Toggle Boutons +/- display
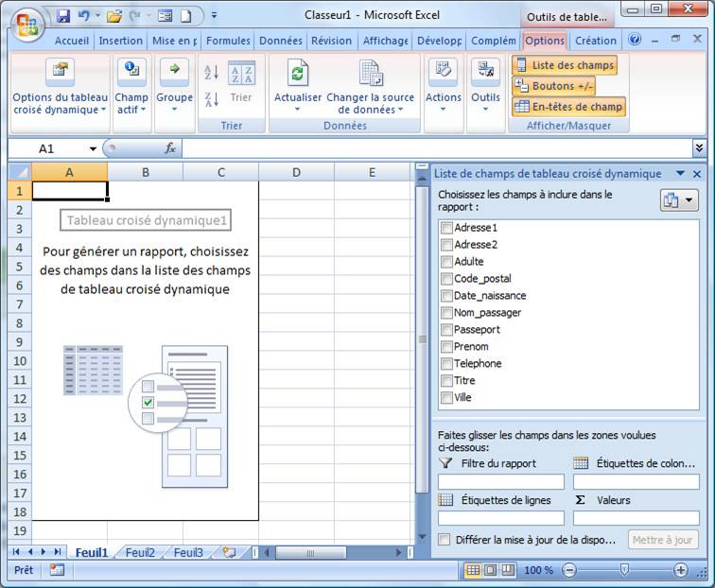Viewport: 715px width, 588px height. click(553, 86)
